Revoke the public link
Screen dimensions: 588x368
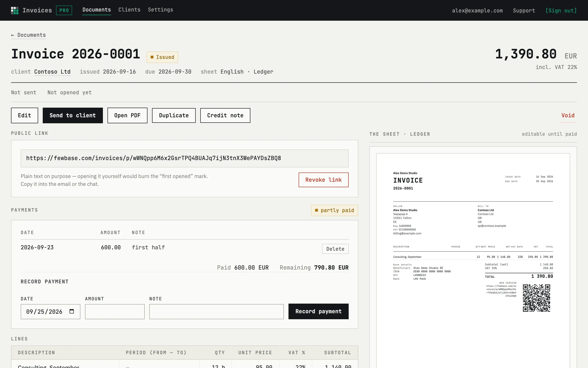coord(323,180)
